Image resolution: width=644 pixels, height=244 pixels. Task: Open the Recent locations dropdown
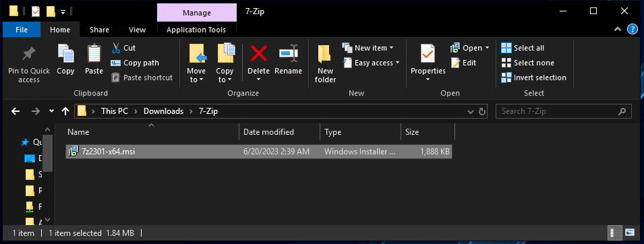pos(51,111)
